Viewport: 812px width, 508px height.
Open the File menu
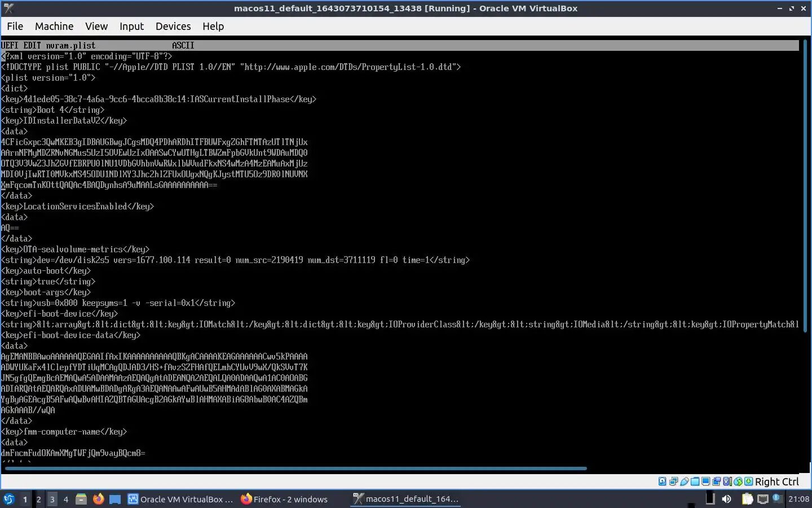point(15,26)
